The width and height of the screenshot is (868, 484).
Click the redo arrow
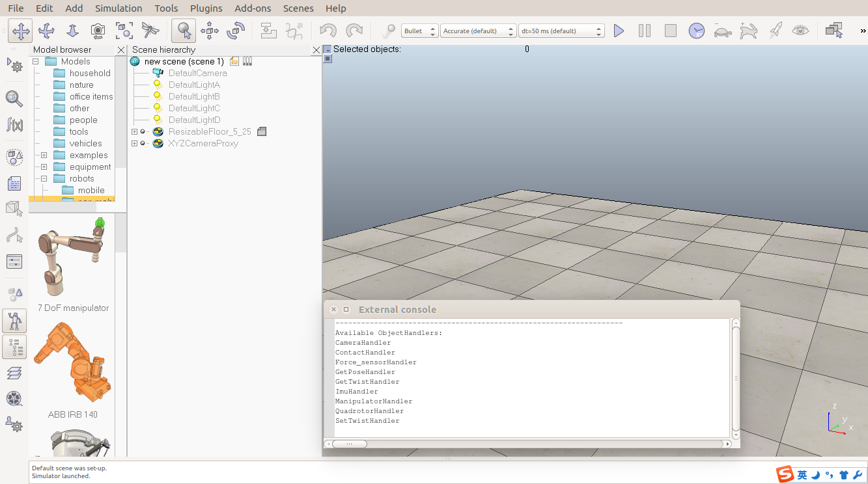354,31
